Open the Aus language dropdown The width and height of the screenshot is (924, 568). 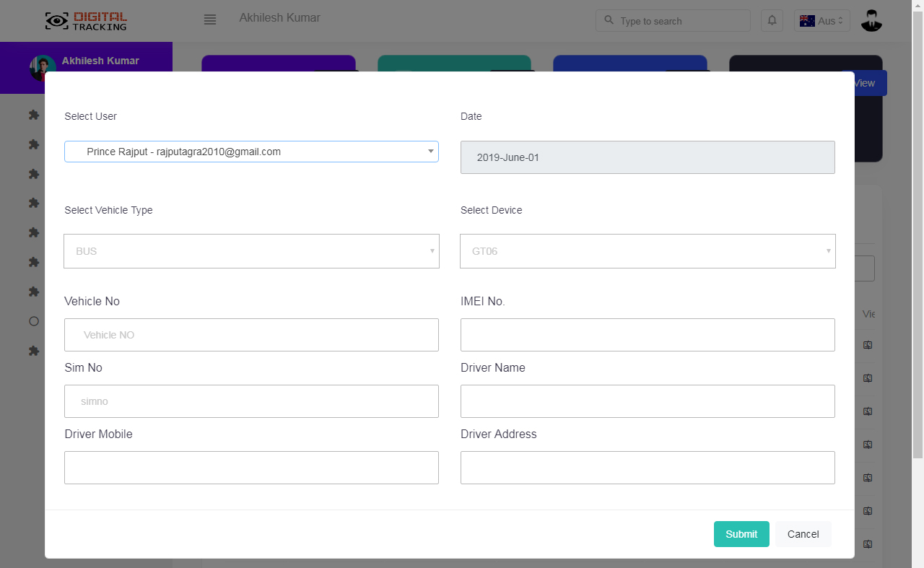pos(822,20)
